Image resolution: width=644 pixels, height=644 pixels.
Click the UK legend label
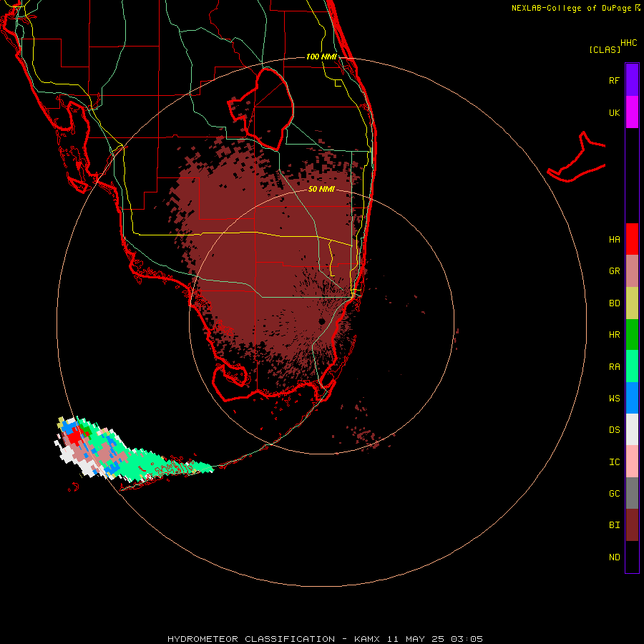pyautogui.click(x=614, y=112)
